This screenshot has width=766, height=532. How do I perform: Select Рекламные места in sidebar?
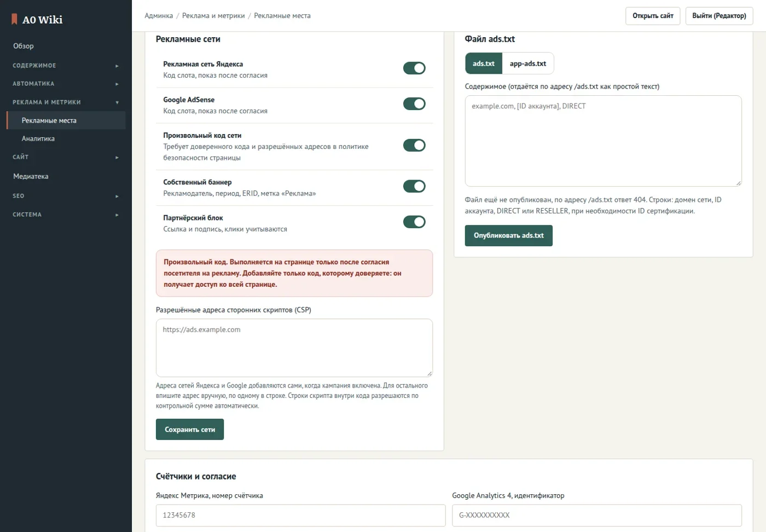tap(66, 120)
